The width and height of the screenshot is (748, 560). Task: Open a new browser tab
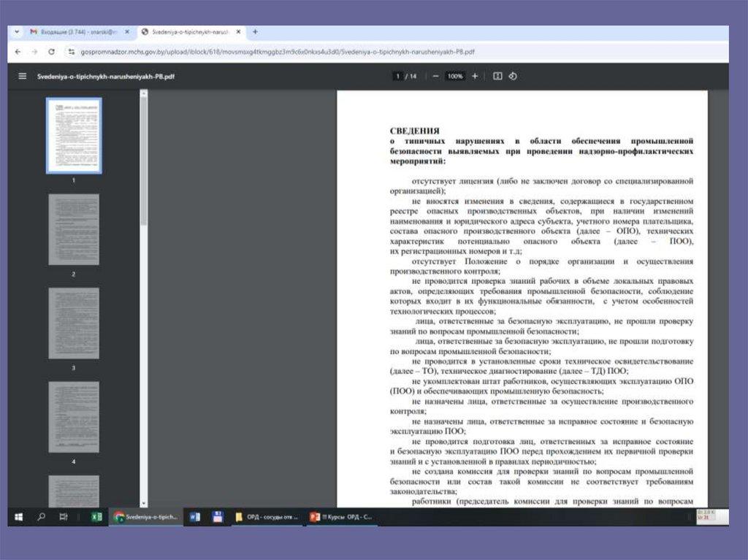(255, 32)
